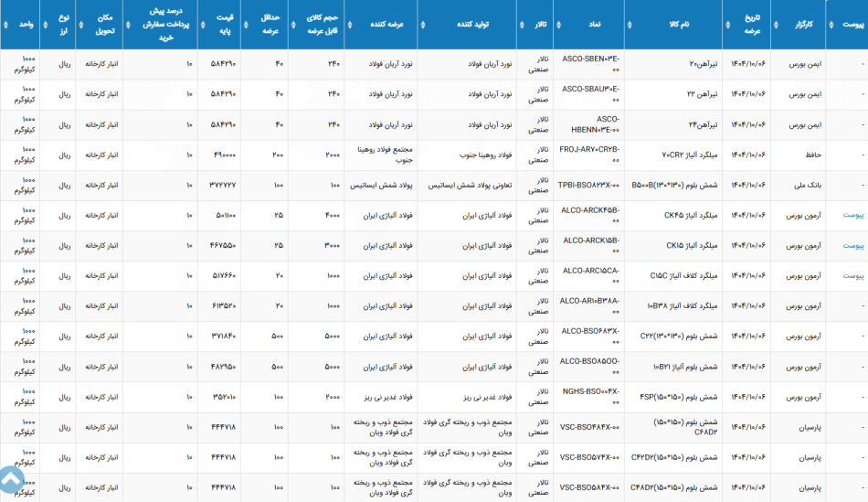Click the scroll-to-top arrow circle icon
The width and height of the screenshot is (868, 502).
[x=11, y=479]
